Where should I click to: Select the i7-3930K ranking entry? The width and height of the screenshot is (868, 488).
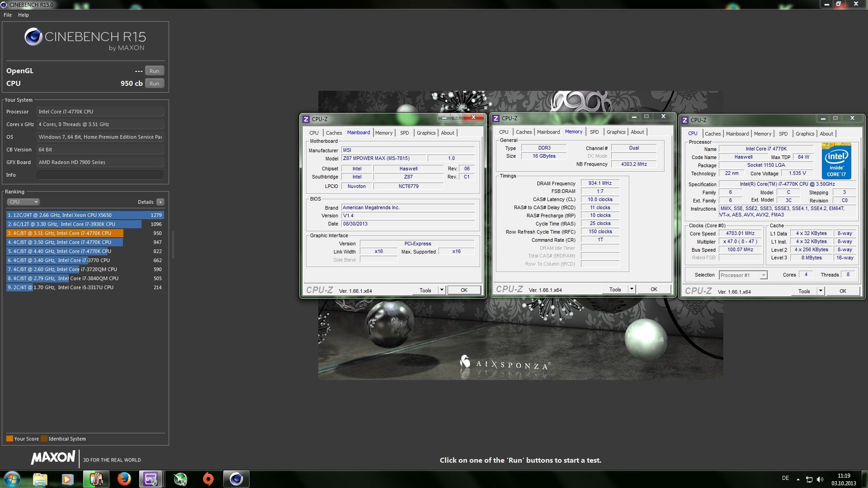tap(85, 224)
